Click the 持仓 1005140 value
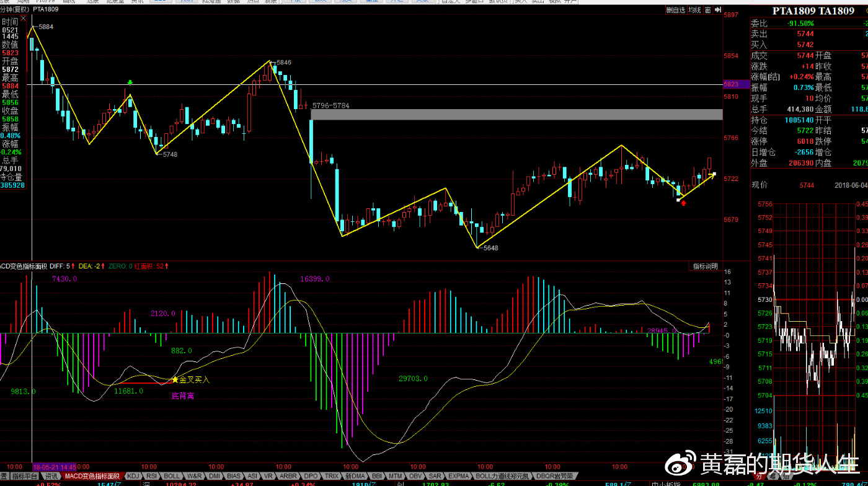Screen dimensions: 868x486 [799, 120]
